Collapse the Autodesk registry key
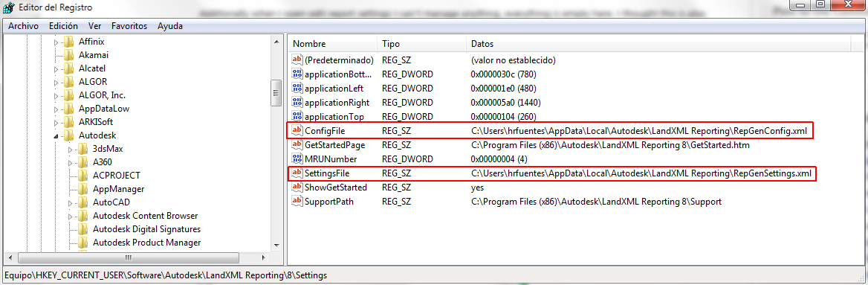 pyautogui.click(x=56, y=136)
